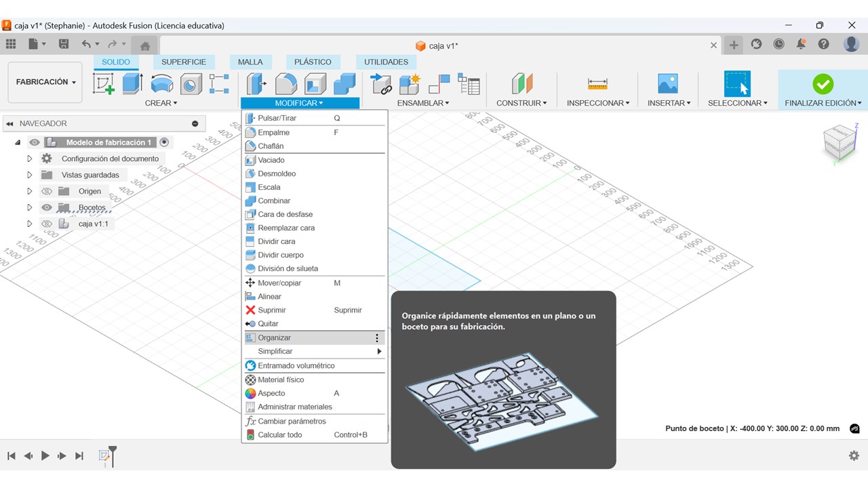The width and height of the screenshot is (868, 488).
Task: Click the Home tab icon
Action: click(144, 45)
